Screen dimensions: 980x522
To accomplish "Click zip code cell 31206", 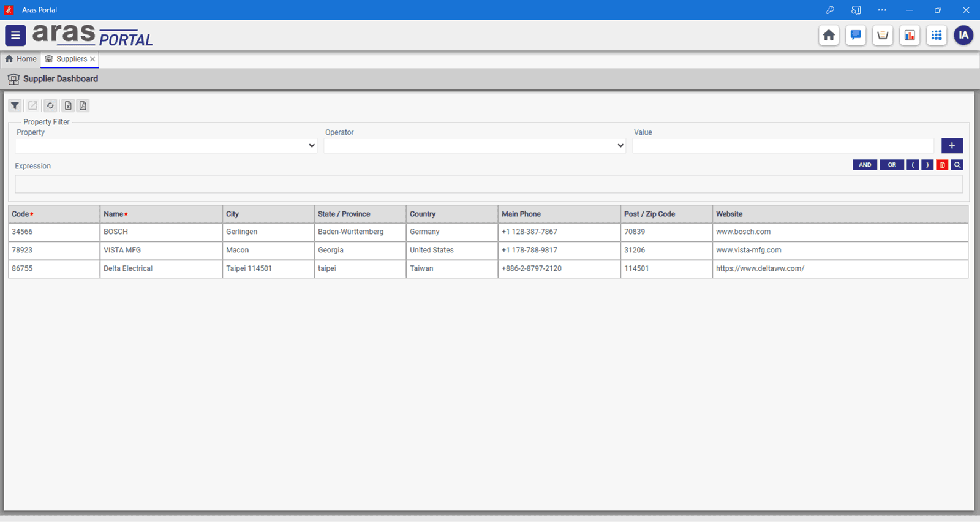I will [x=666, y=250].
